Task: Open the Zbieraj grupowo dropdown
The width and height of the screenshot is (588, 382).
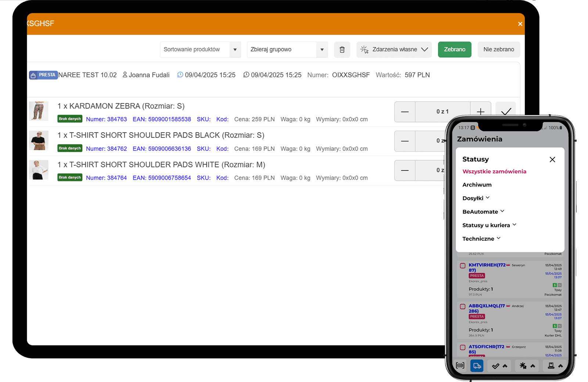Action: pos(287,50)
